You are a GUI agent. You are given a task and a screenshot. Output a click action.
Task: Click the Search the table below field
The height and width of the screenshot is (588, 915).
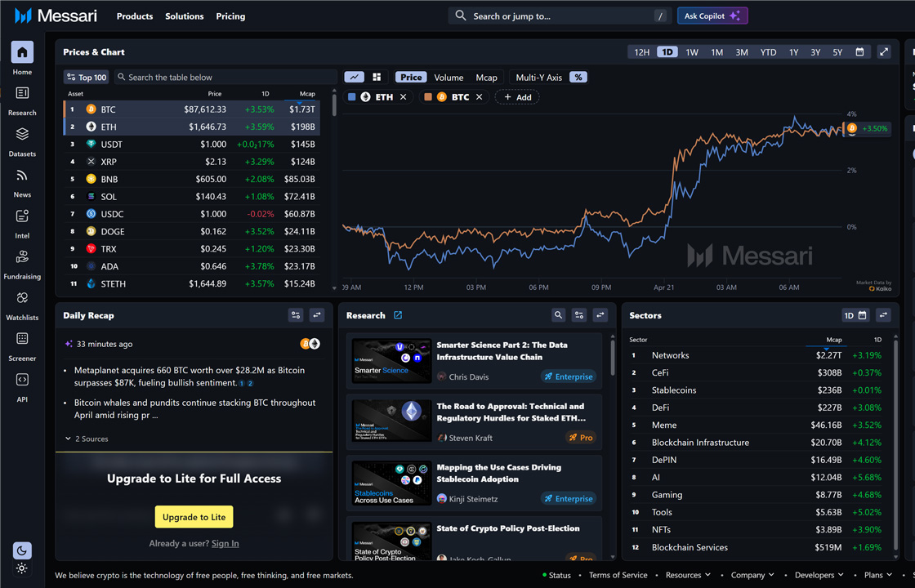(x=225, y=77)
